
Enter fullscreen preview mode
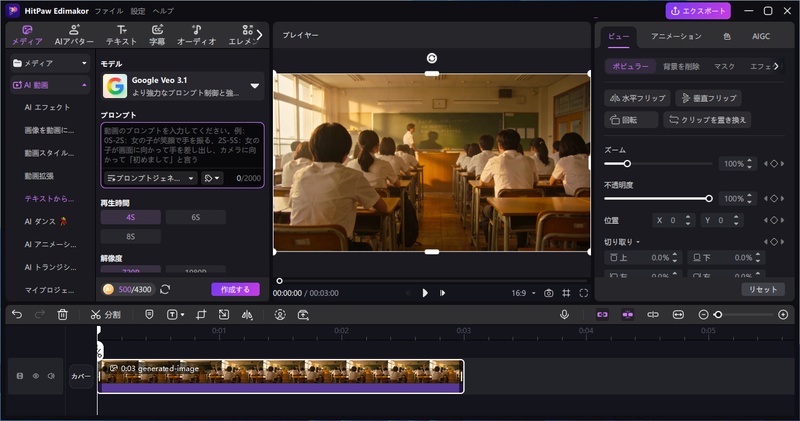(584, 293)
